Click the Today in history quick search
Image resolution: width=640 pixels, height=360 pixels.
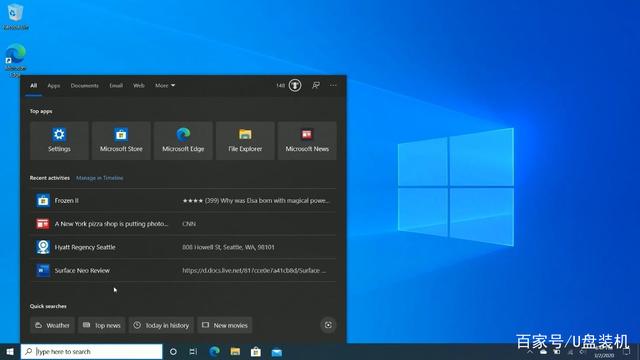(x=161, y=325)
